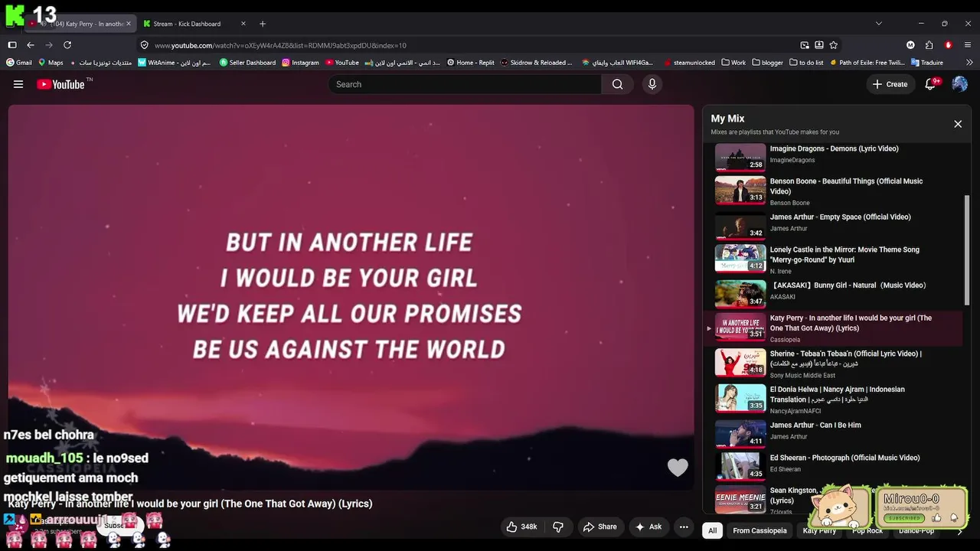The height and width of the screenshot is (551, 980).
Task: Open the steamunlocked bookmark
Action: point(689,63)
